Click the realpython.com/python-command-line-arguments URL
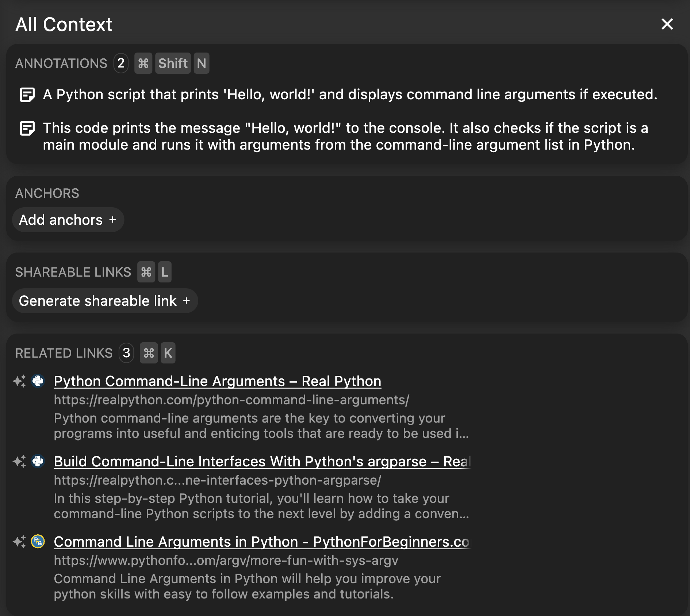 coord(232,400)
